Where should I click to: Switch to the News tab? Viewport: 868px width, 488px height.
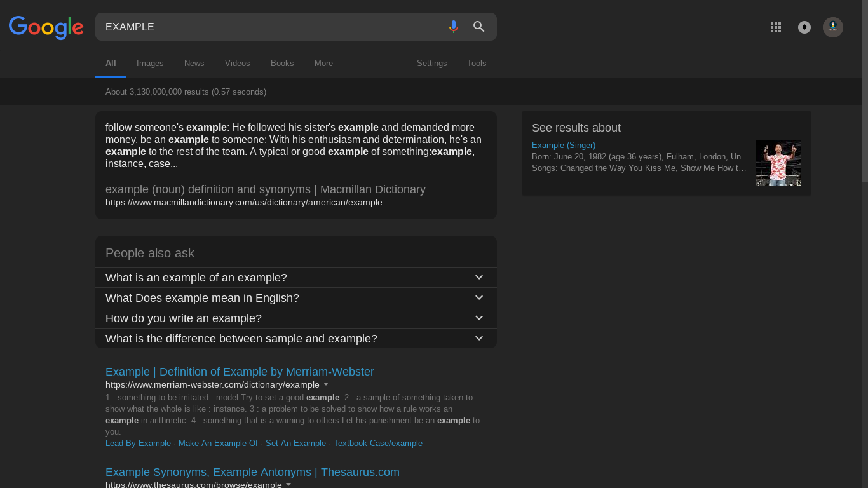pos(194,64)
